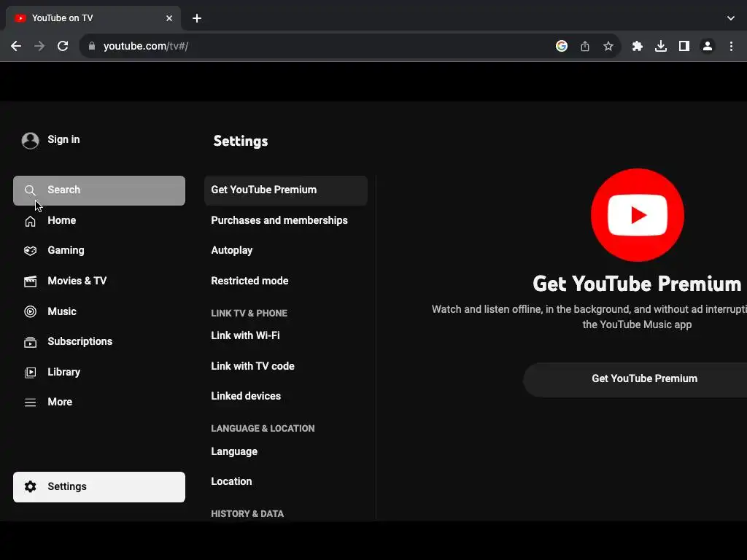Image resolution: width=747 pixels, height=560 pixels.
Task: Open Chrome three-dot menu
Action: point(731,46)
